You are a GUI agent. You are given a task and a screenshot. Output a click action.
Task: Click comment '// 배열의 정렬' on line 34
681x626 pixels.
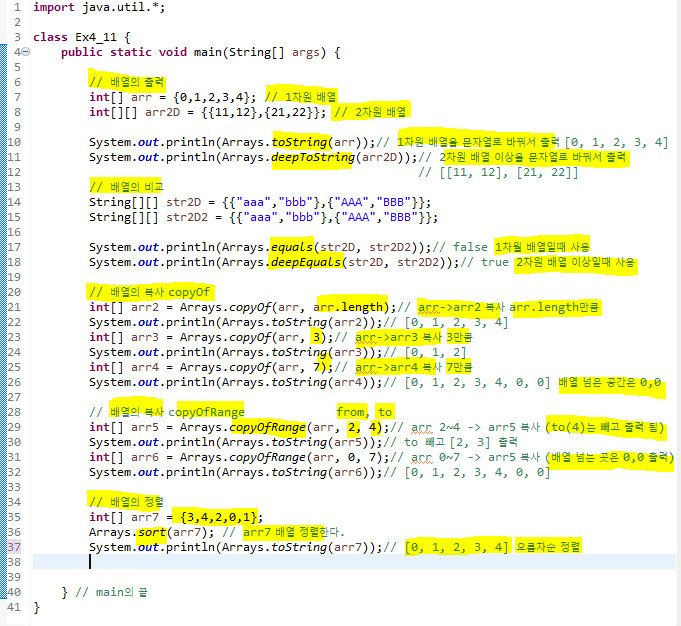tap(126, 502)
